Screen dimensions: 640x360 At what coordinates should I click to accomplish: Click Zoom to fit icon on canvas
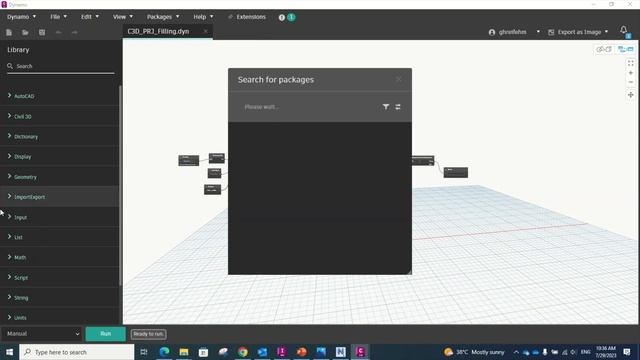(631, 63)
